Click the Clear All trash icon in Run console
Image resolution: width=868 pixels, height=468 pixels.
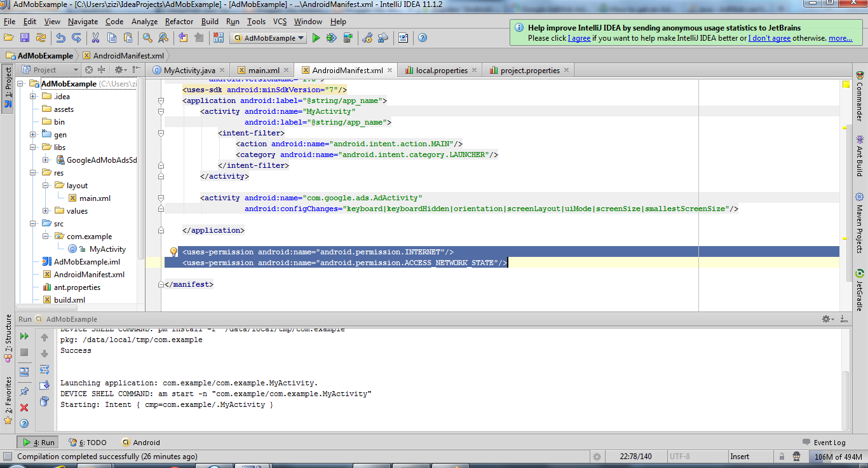(x=44, y=401)
